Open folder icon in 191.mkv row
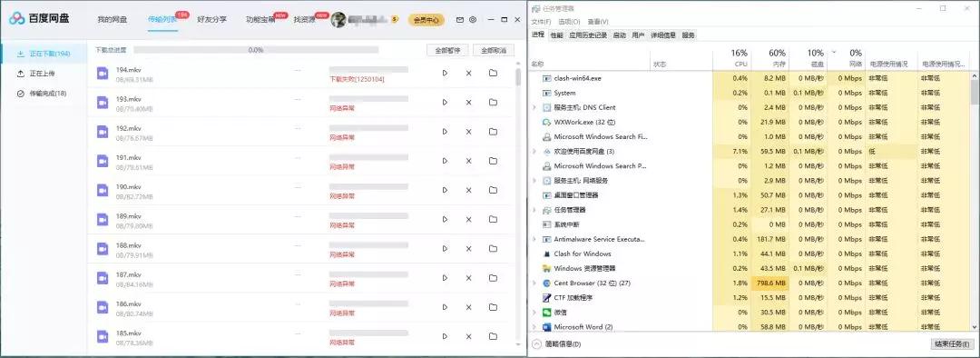 coord(493,161)
